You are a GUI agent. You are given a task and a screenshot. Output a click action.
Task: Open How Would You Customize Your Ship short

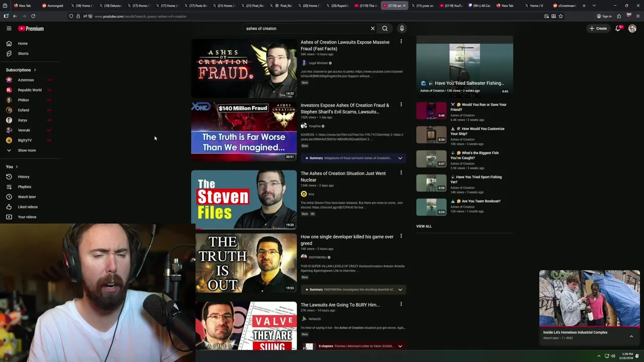pyautogui.click(x=431, y=135)
